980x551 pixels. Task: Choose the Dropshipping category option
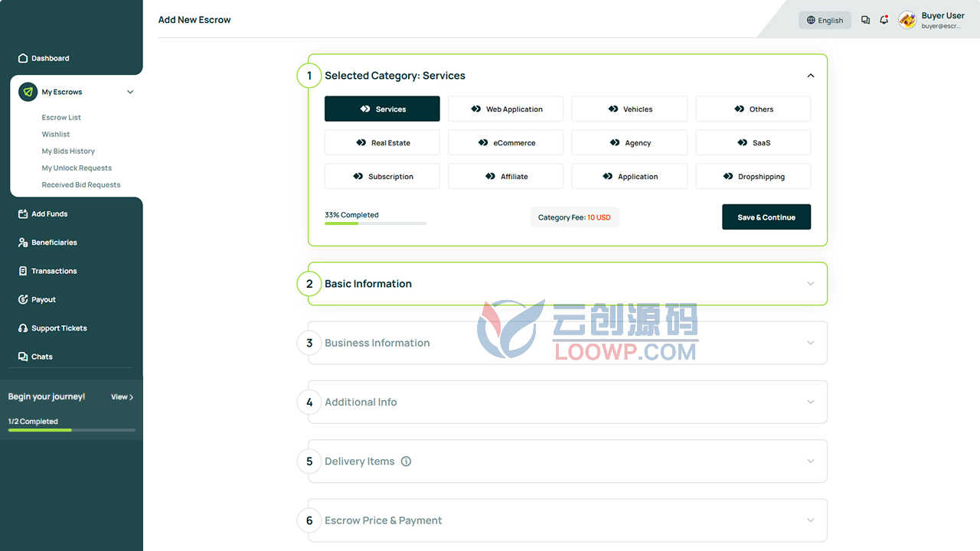(x=753, y=176)
